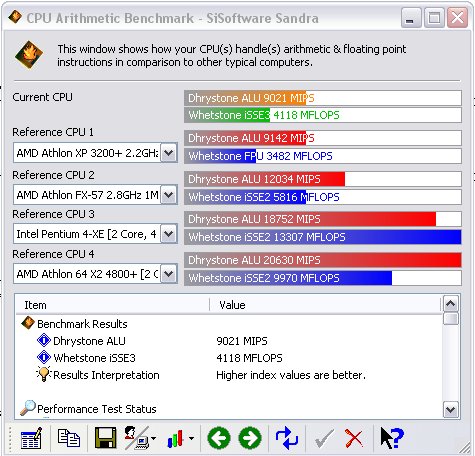The width and height of the screenshot is (475, 456).
Task: Click the Dhrystone ALU 18752 MIPS bar
Action: coord(323,219)
